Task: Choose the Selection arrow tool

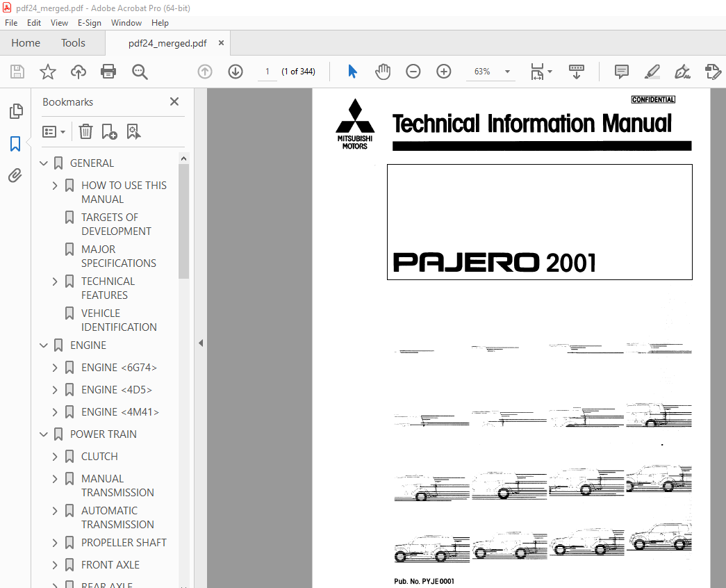Action: coord(352,72)
